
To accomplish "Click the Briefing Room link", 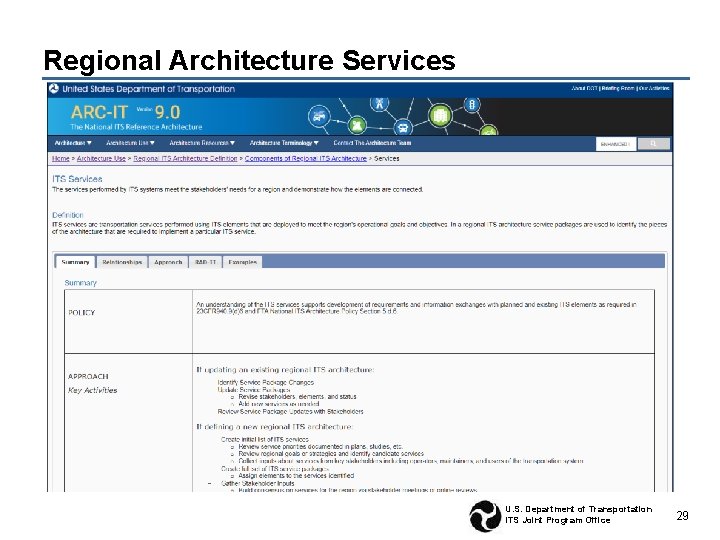I will click(618, 88).
